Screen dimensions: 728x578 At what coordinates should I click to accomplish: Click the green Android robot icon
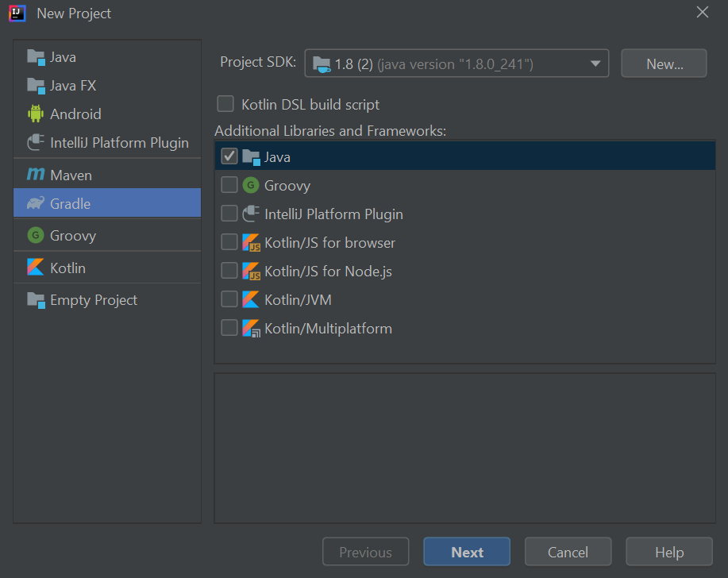pos(36,114)
